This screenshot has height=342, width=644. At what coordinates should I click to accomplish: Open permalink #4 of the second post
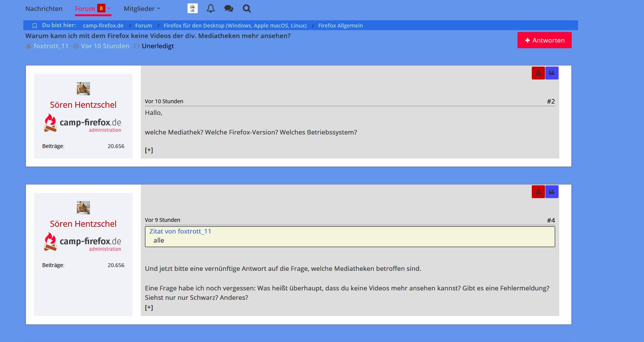tap(551, 220)
